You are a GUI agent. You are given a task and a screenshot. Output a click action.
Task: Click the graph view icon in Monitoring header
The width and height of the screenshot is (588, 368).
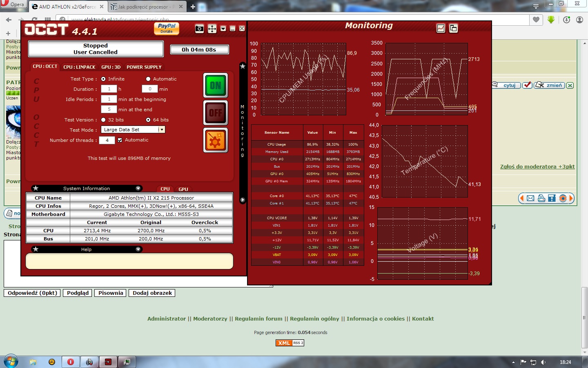coord(441,28)
